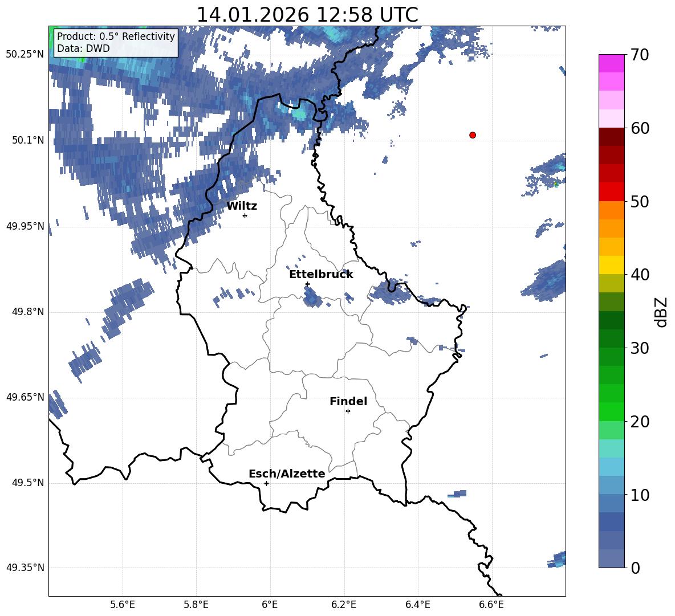Click the 49.35°N latitude label
675x616 pixels.
click(26, 568)
